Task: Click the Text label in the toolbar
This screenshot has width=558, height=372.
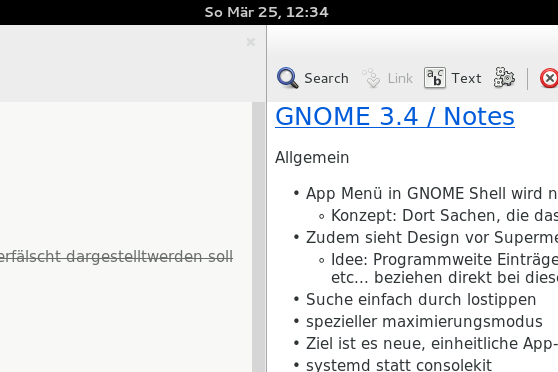Action: [466, 78]
